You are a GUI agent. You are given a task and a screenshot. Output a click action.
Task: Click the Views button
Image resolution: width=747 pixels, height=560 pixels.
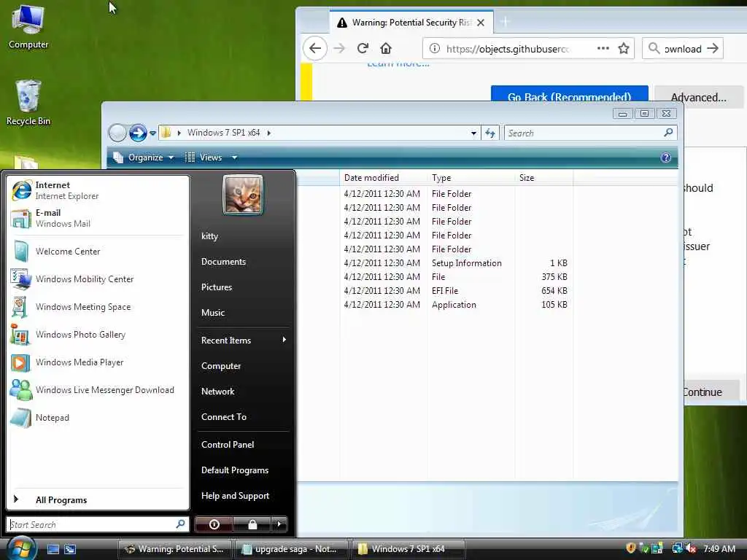[x=204, y=157]
